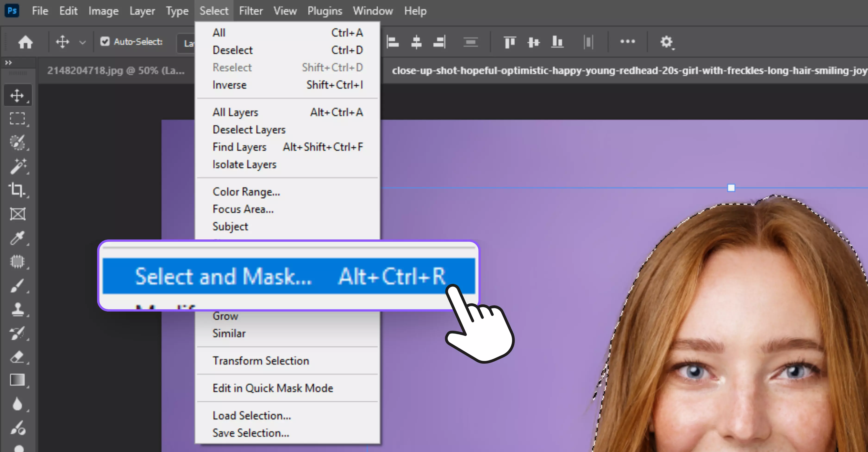The width and height of the screenshot is (868, 452).
Task: Open options bar settings gear
Action: pyautogui.click(x=666, y=42)
